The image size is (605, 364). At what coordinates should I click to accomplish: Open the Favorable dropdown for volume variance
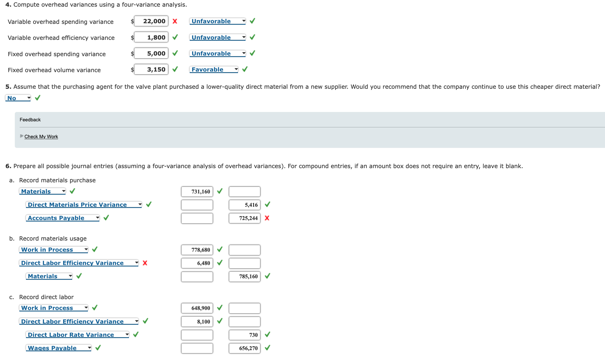214,69
